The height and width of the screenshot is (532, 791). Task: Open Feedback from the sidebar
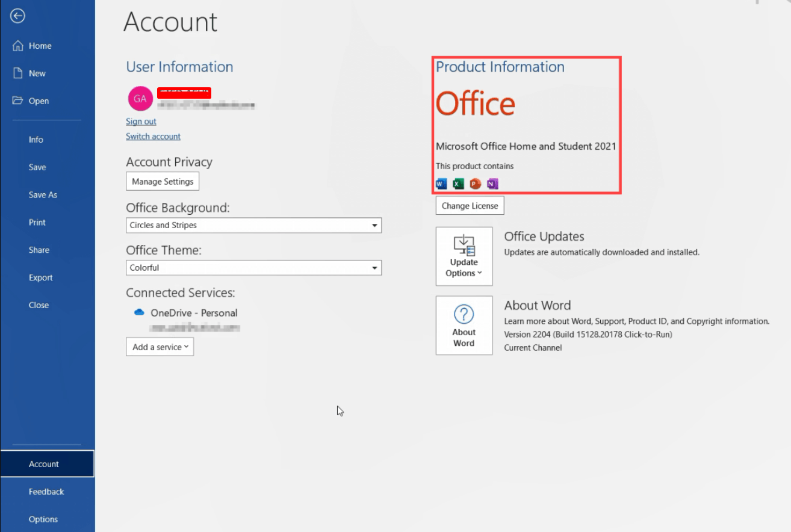pos(46,492)
